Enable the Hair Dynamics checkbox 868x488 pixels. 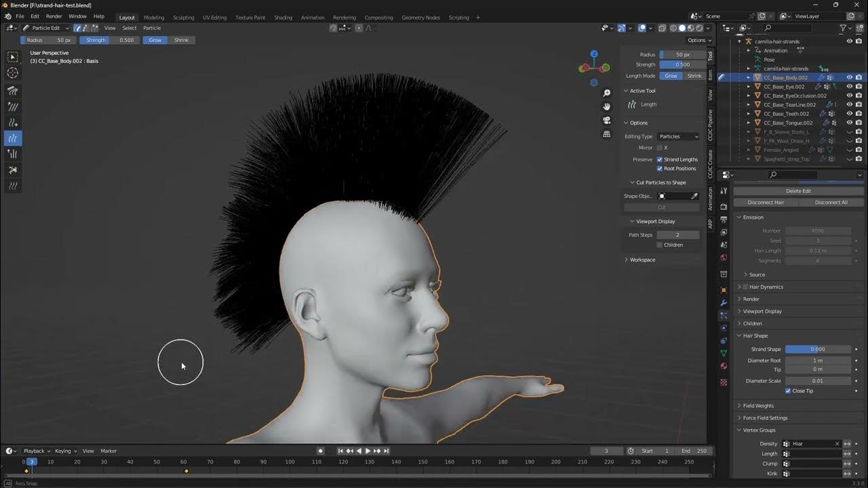coord(745,287)
